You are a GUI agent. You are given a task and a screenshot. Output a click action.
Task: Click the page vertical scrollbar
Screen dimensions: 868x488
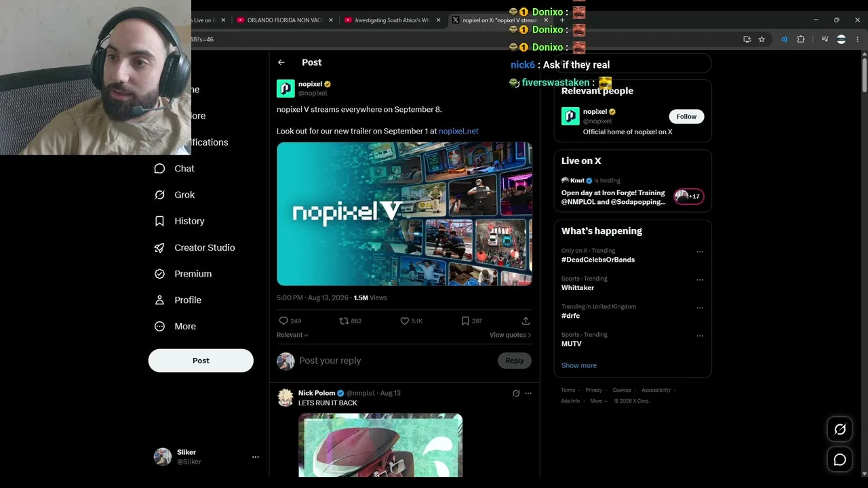(x=864, y=75)
